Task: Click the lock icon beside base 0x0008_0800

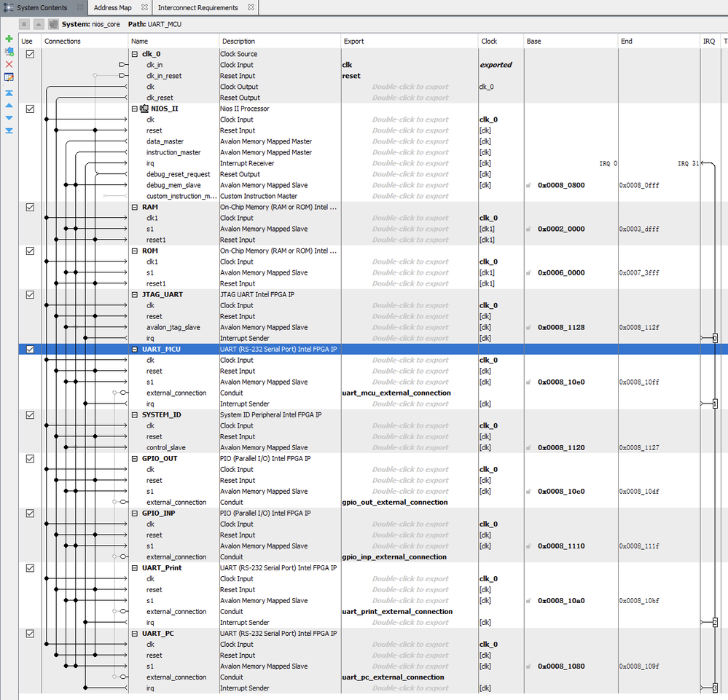Action: pyautogui.click(x=528, y=185)
